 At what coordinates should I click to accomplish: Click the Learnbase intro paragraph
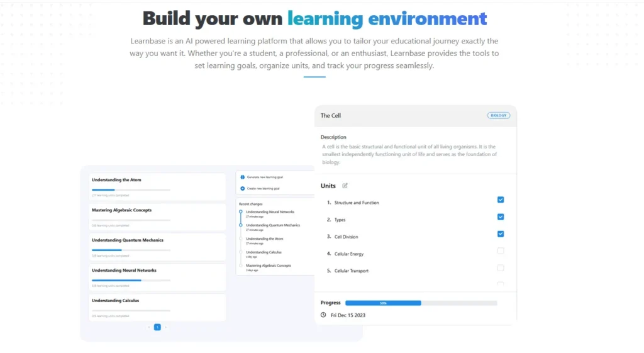(x=314, y=53)
